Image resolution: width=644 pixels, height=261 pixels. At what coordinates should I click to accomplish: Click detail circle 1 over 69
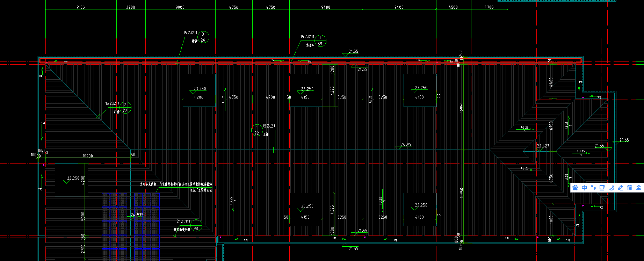320,41
